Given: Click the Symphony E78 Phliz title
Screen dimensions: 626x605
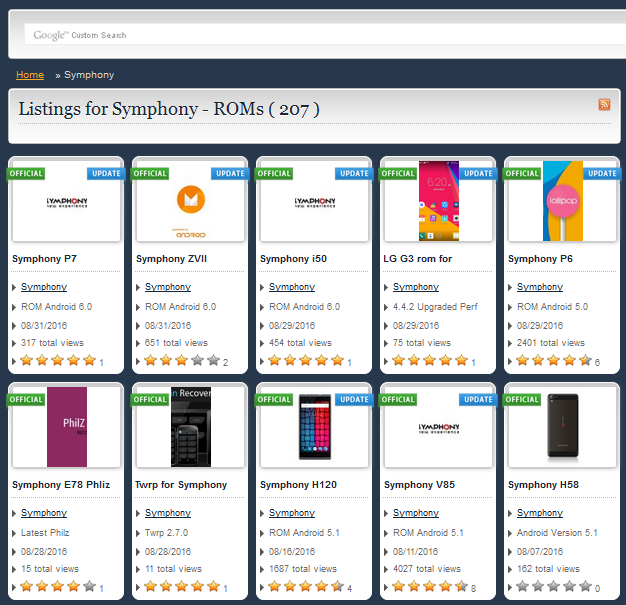Looking at the screenshot, I should click(61, 485).
